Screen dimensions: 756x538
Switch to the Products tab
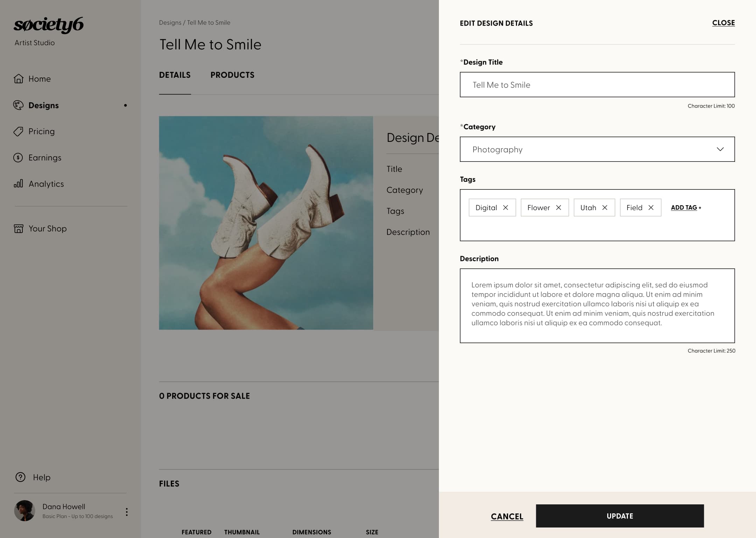click(232, 75)
